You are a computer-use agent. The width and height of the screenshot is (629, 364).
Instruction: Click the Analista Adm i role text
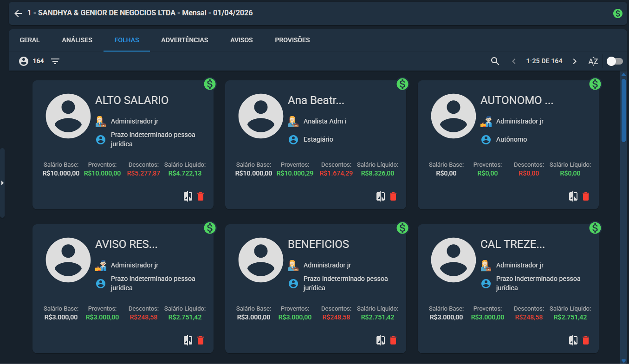pyautogui.click(x=325, y=121)
